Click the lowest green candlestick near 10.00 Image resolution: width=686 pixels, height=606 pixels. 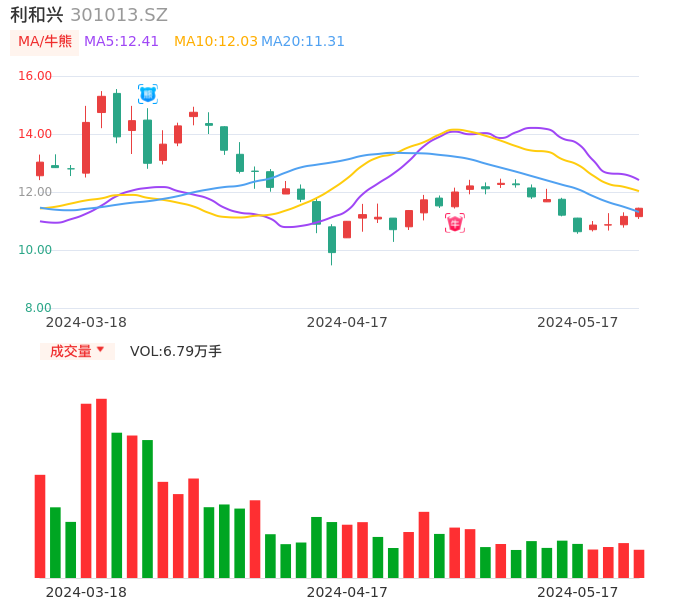332,240
